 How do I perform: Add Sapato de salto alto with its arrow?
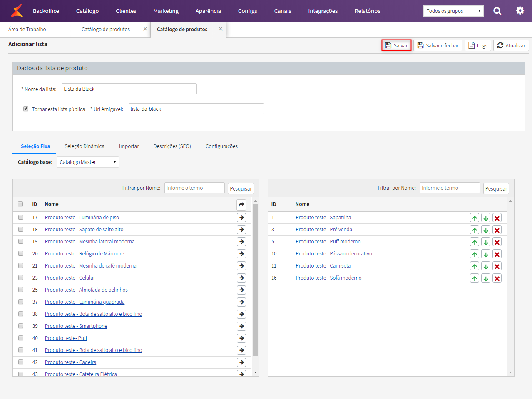coord(241,230)
